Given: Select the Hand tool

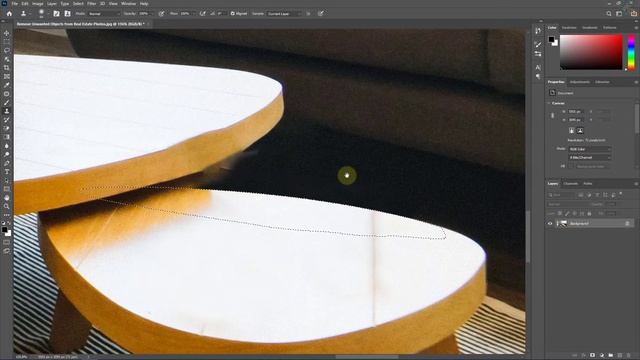Looking at the screenshot, I should coord(7,198).
